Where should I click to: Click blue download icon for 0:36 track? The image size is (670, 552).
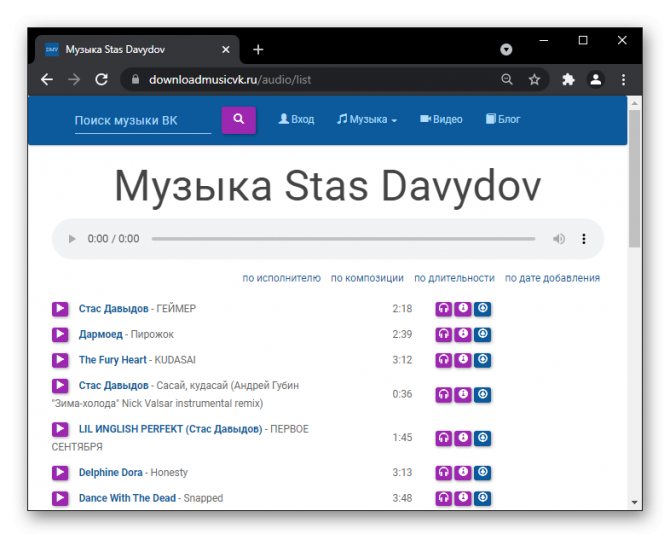[482, 394]
